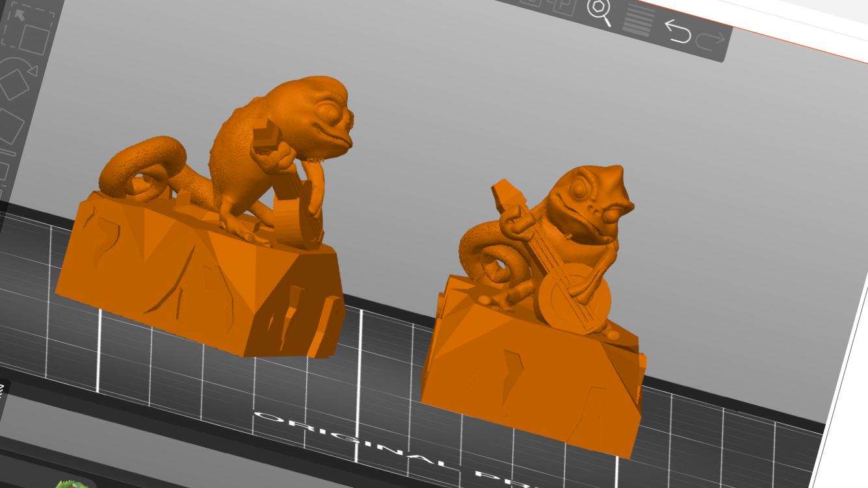
Task: Open the search magnifier tool
Action: click(599, 12)
